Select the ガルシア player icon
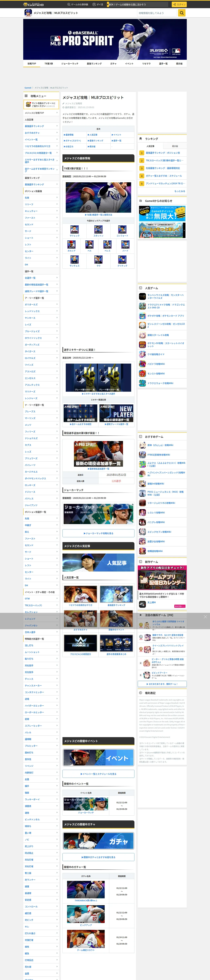The image size is (210, 980). click(71, 245)
